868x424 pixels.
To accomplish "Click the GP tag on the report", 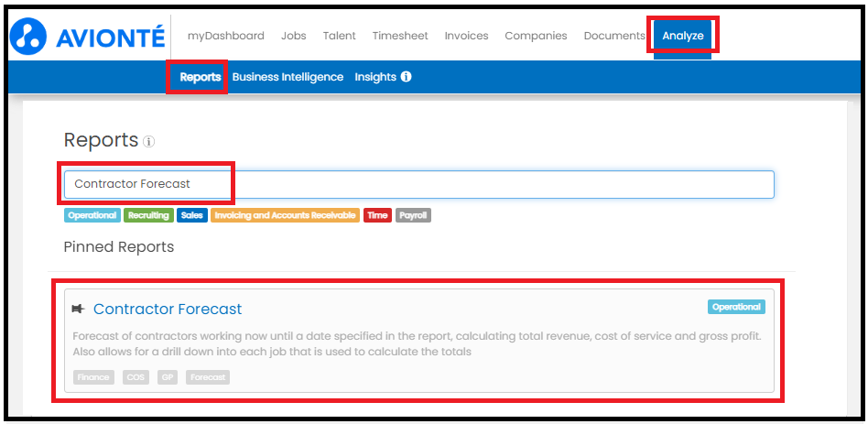I will (168, 377).
